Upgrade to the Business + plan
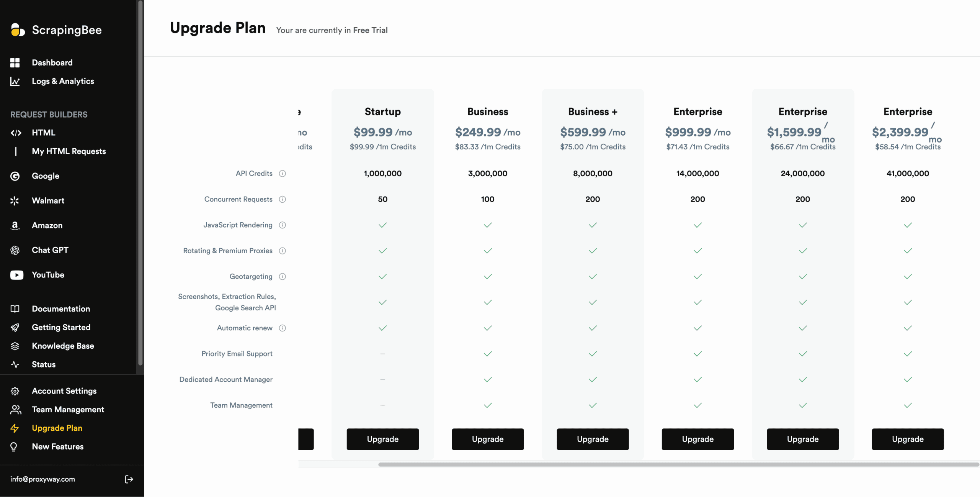Screen dimensions: 980x497 coord(592,439)
